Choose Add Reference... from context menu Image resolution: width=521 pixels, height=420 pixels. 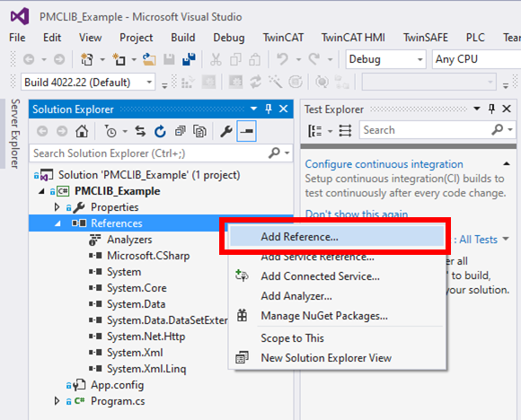(337, 237)
